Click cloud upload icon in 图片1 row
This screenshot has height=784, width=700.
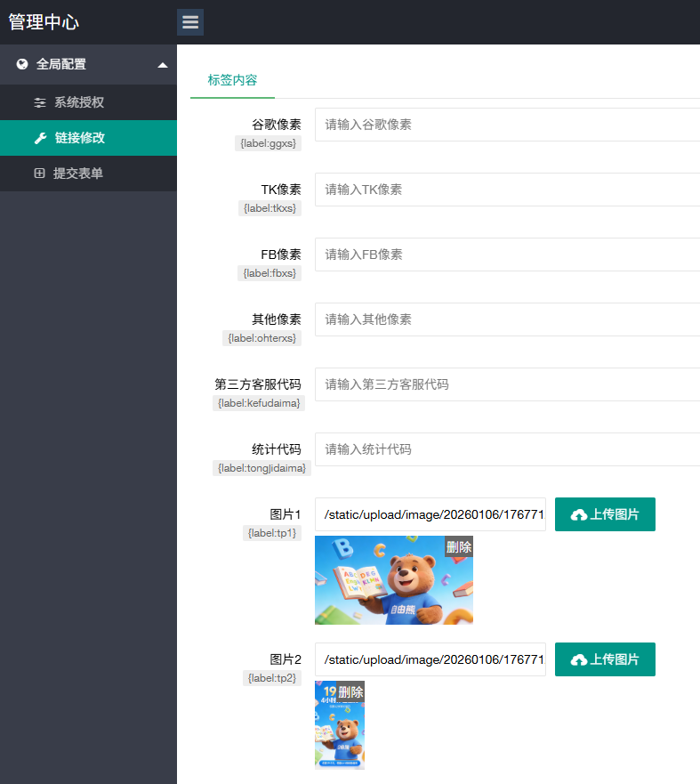click(579, 515)
